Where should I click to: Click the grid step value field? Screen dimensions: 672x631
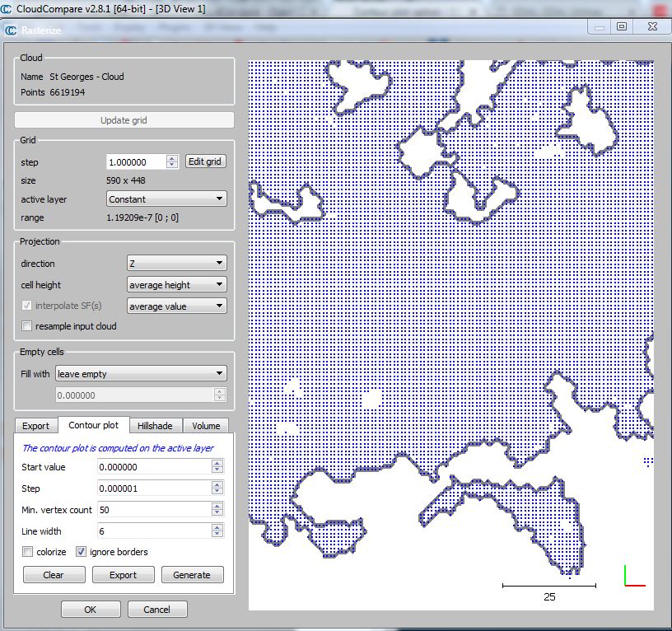pyautogui.click(x=136, y=162)
